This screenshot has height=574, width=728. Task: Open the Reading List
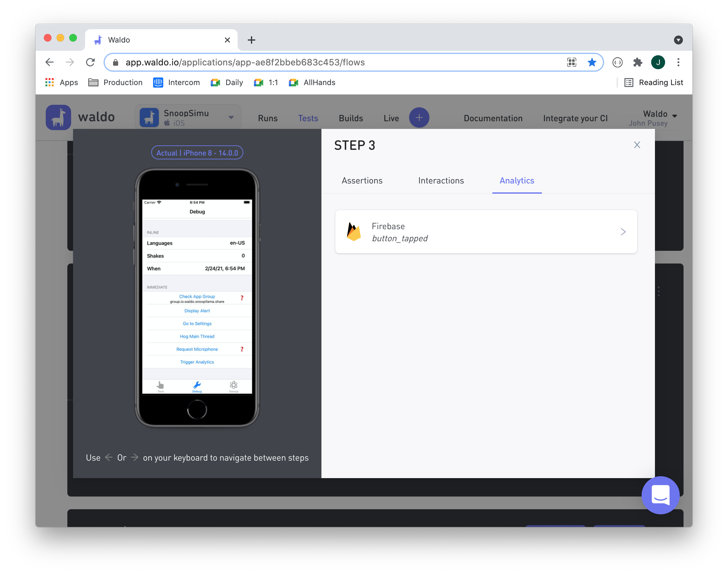point(654,82)
